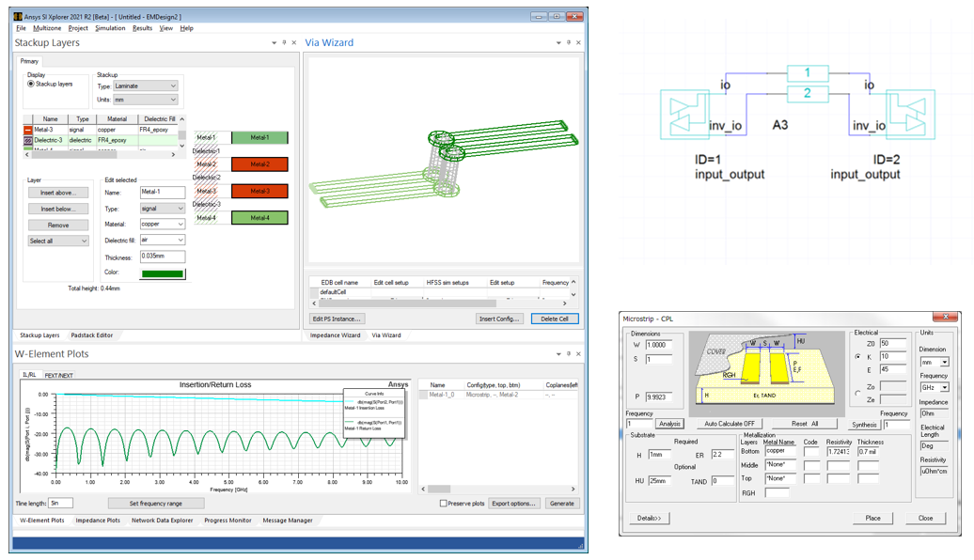Click the Details>> button in Microstrip dialog

click(649, 518)
